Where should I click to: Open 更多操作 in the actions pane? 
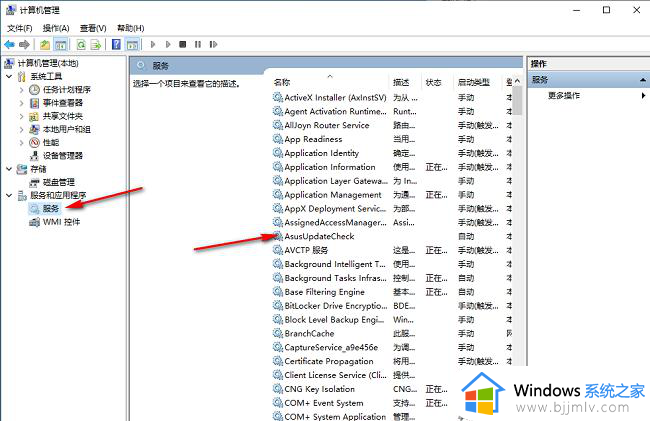564,96
